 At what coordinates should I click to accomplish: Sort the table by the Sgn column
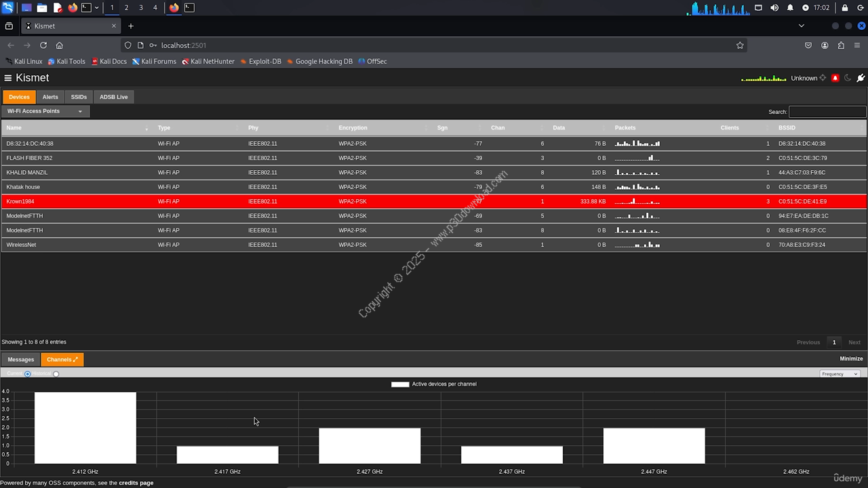459,127
